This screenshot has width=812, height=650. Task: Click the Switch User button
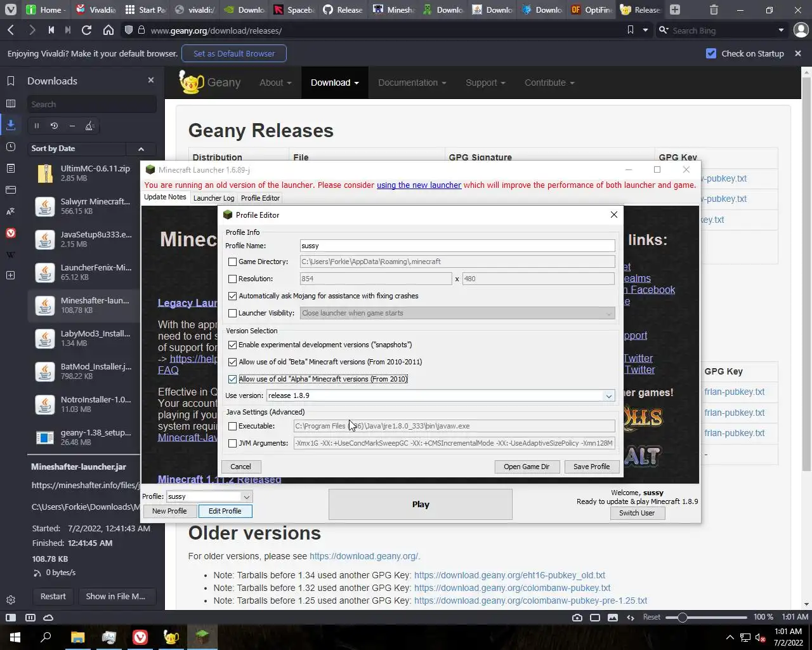coord(637,513)
